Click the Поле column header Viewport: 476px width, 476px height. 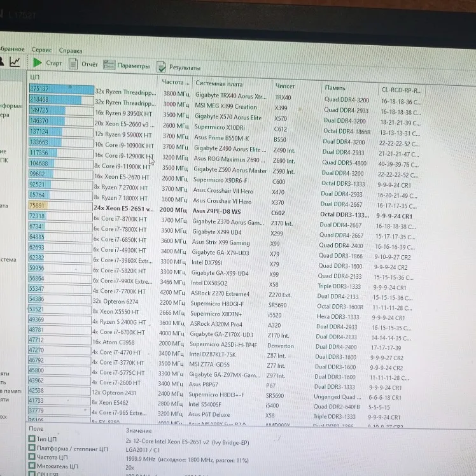36,429
